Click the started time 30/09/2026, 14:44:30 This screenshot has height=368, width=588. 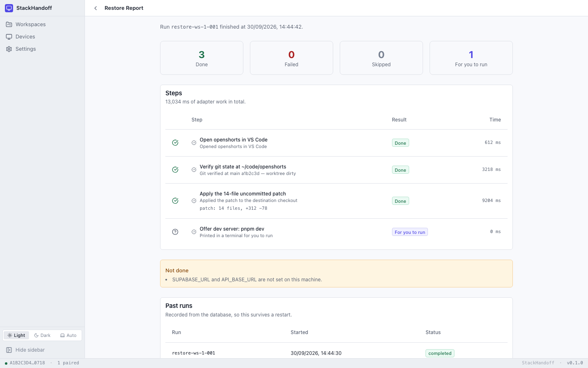click(x=316, y=353)
